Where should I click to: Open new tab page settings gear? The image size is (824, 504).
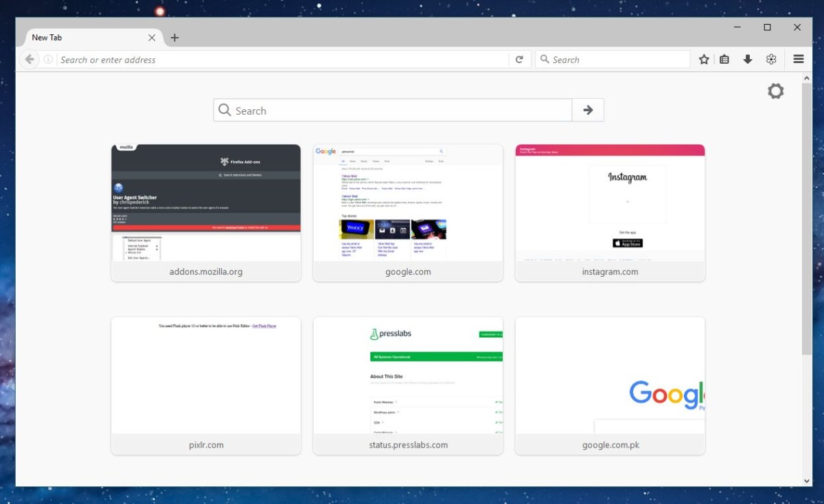pos(775,91)
